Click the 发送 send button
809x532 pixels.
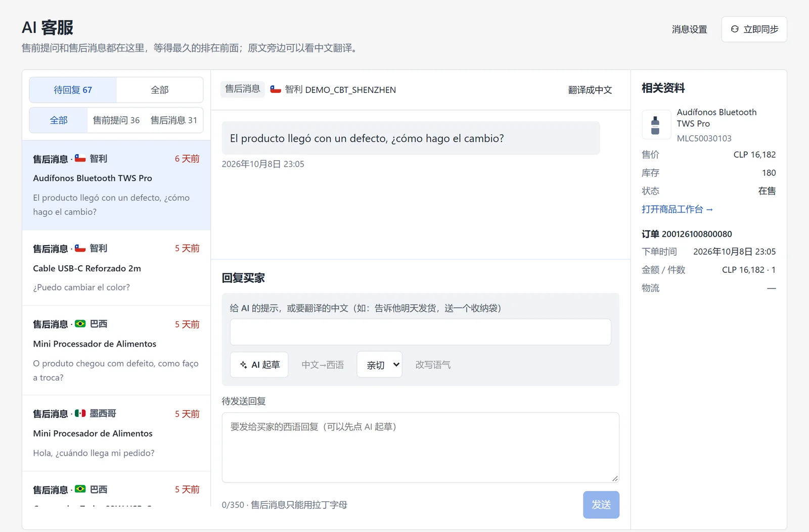pos(601,505)
